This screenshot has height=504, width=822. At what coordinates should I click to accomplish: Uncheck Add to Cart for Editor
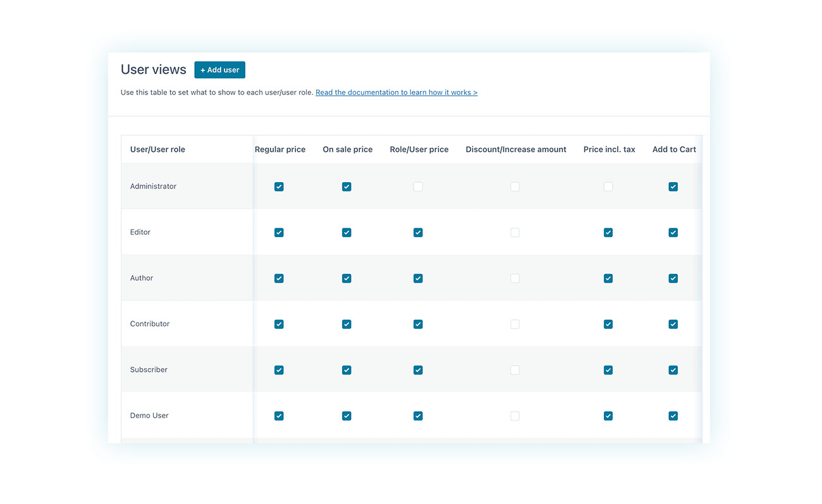(x=673, y=233)
